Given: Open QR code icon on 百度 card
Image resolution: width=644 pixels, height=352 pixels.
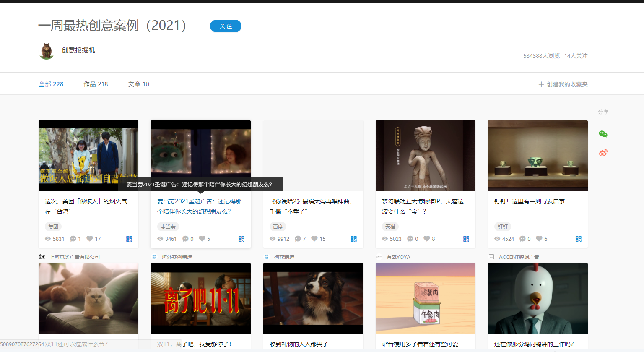Looking at the screenshot, I should (354, 239).
